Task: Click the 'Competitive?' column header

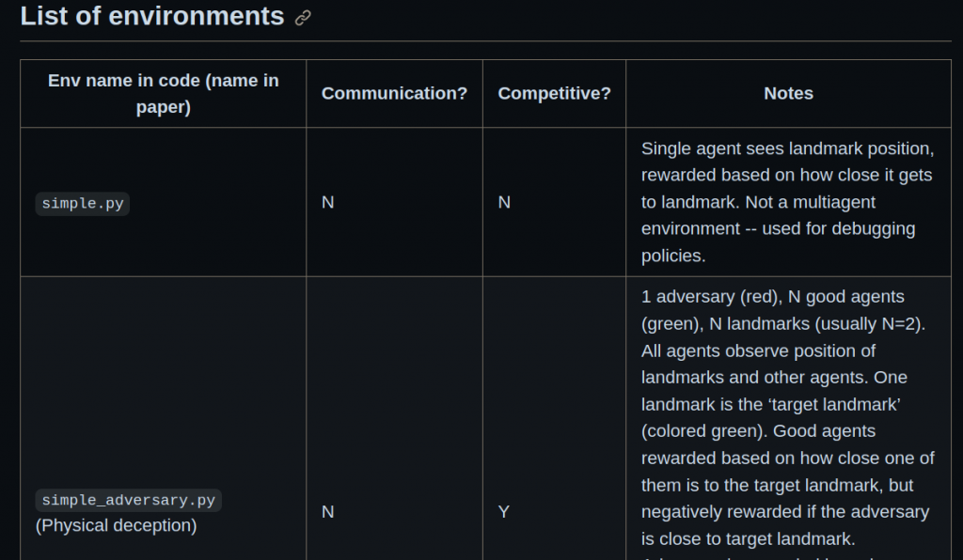Action: coord(554,93)
